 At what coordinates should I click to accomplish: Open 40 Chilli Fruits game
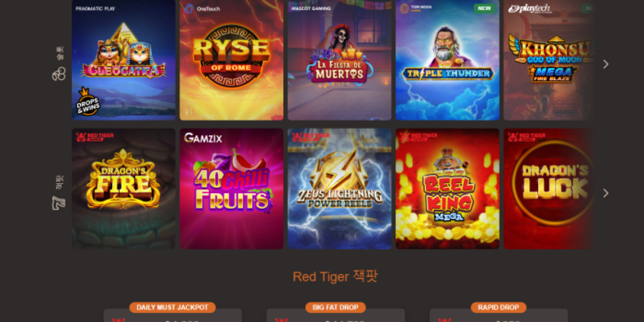point(231,188)
